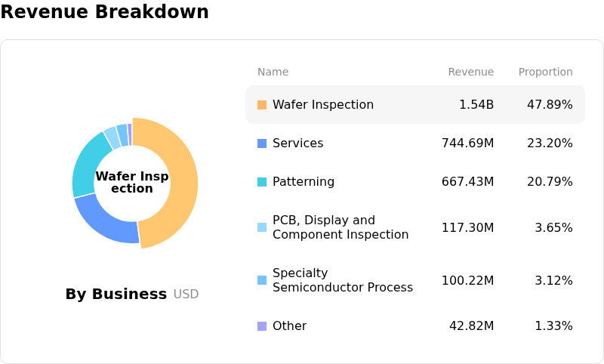Screen dimensions: 604x364
Task: Select the Other row label
Action: coord(289,326)
